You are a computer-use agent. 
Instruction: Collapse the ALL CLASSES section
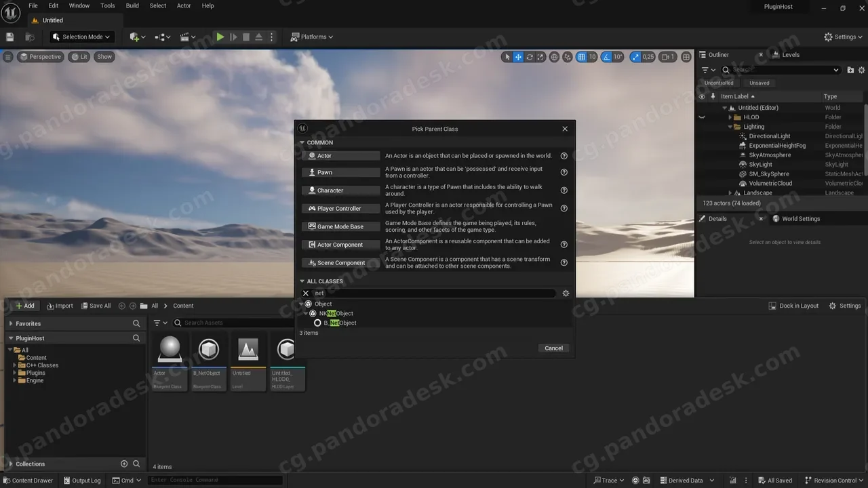pos(302,281)
